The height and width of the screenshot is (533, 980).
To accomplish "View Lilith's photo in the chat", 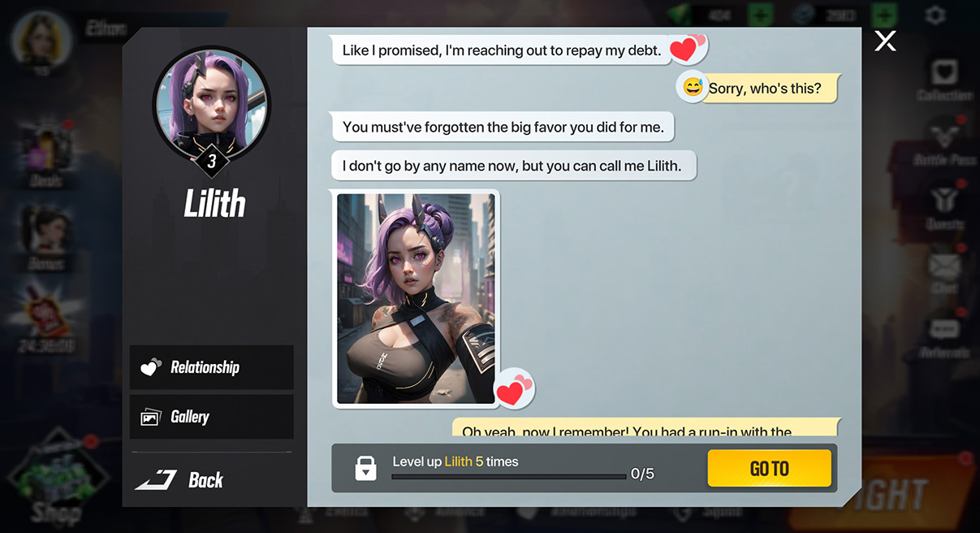I will pyautogui.click(x=416, y=298).
